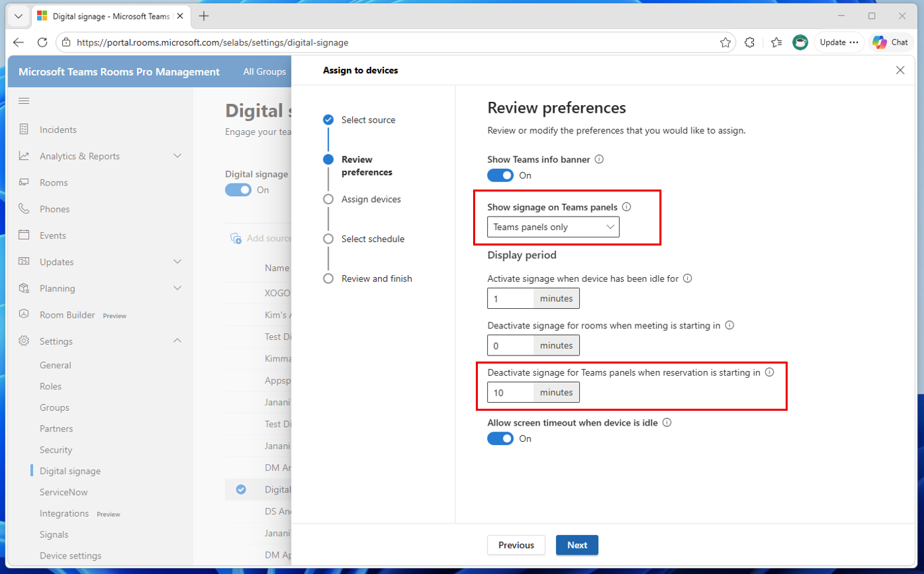
Task: Click rooms meeting deactivation minutes field
Action: click(x=510, y=345)
